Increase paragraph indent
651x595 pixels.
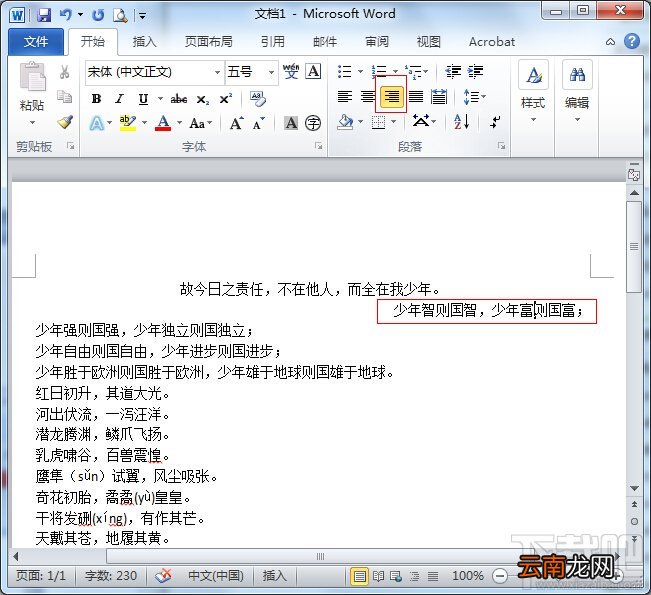point(475,71)
